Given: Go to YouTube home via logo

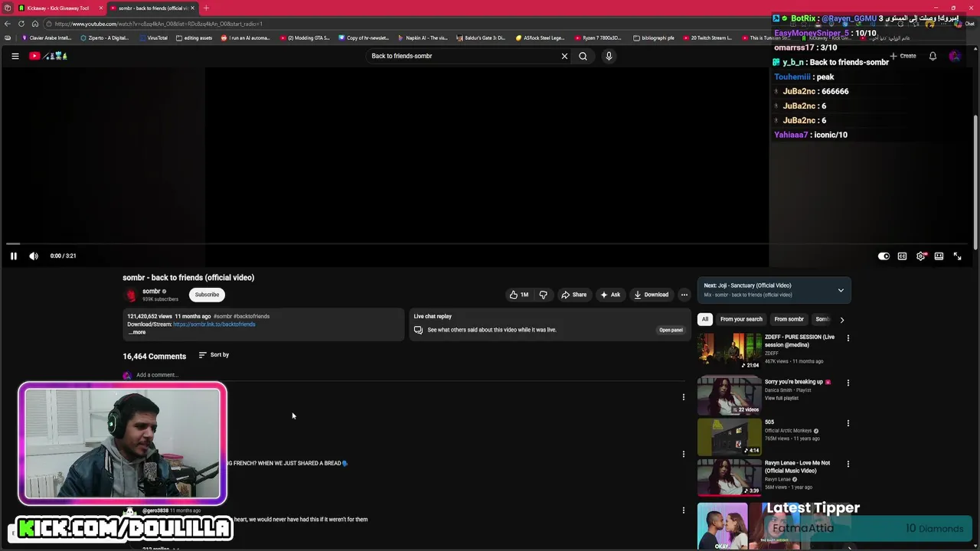Looking at the screenshot, I should pos(48,56).
